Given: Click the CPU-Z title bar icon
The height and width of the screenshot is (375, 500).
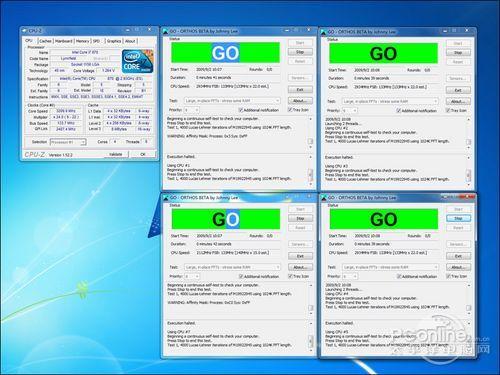Looking at the screenshot, I should (x=24, y=31).
